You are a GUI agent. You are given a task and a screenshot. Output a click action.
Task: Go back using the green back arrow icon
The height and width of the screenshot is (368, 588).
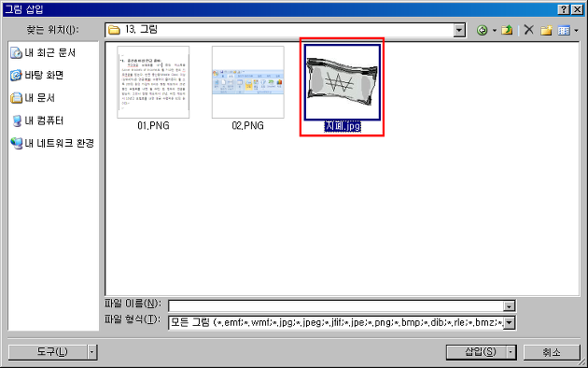point(482,30)
